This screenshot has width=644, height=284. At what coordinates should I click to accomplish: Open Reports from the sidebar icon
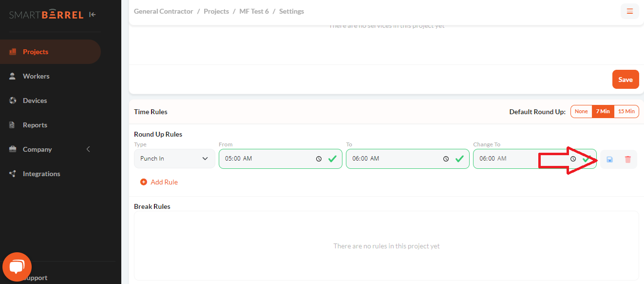pos(12,125)
